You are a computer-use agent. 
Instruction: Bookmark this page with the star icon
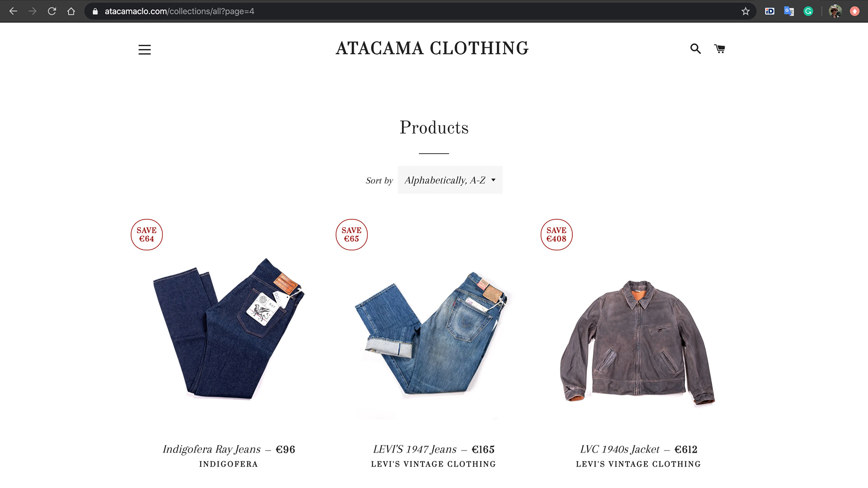[745, 11]
